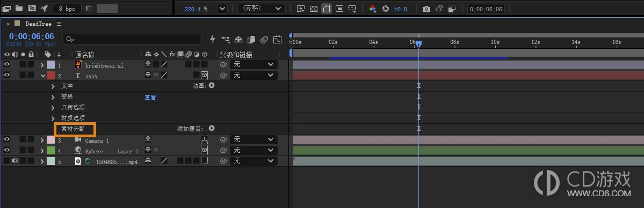Select the brightness.ai layer name
This screenshot has width=644, height=208.
[104, 65]
